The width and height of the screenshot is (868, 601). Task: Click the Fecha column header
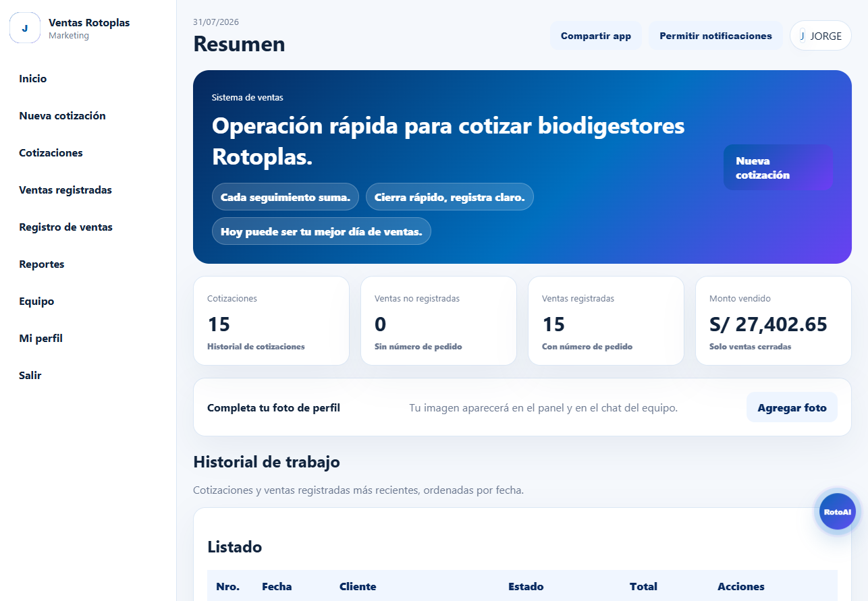277,587
